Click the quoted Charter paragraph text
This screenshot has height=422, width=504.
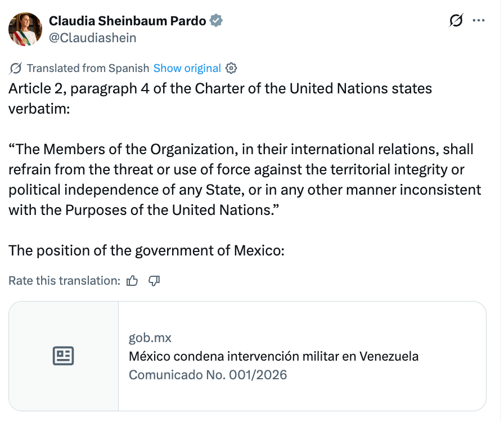(x=244, y=179)
